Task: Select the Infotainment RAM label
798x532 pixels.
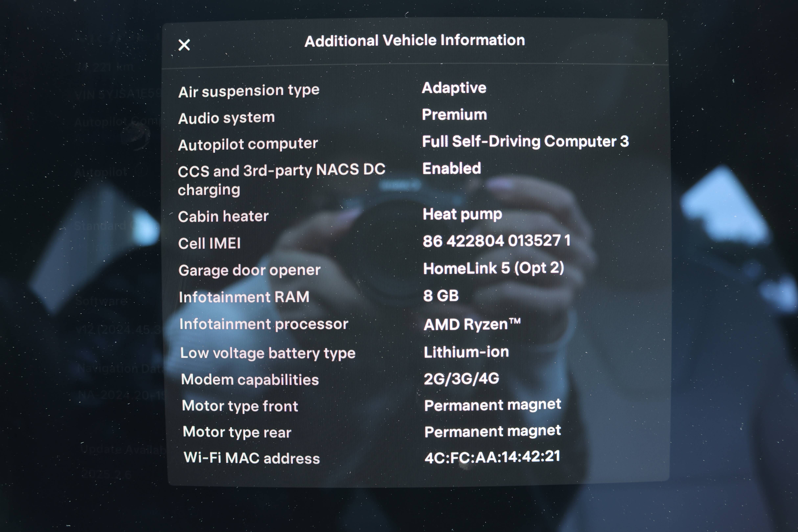Action: tap(244, 297)
